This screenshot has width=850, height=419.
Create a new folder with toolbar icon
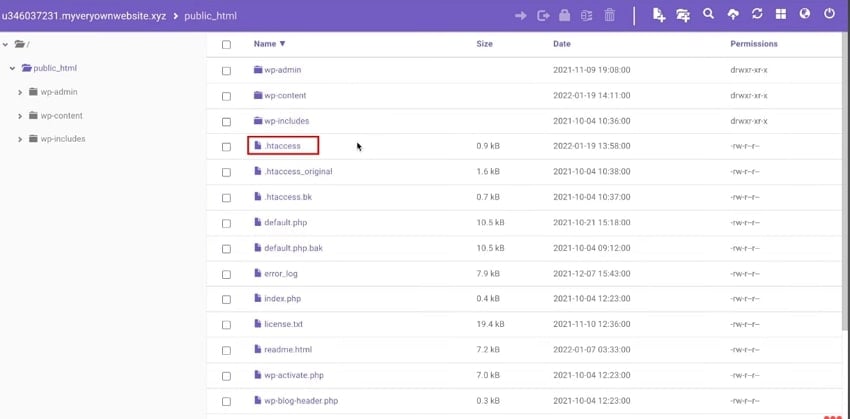pos(683,15)
